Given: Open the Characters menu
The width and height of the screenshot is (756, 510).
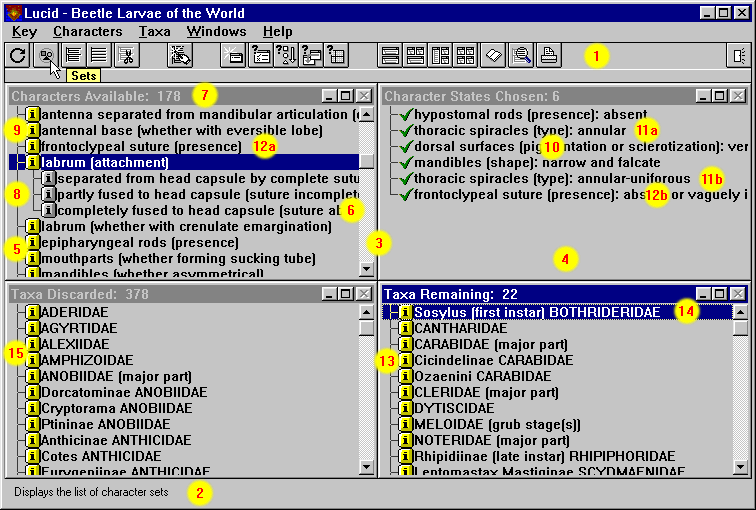Looking at the screenshot, I should [x=88, y=32].
